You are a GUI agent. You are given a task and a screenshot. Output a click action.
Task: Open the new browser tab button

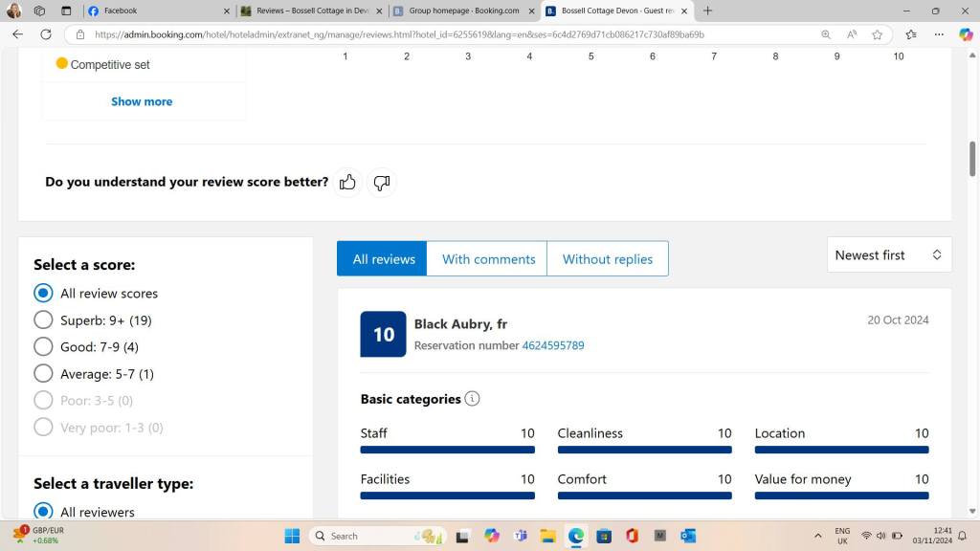(x=708, y=11)
